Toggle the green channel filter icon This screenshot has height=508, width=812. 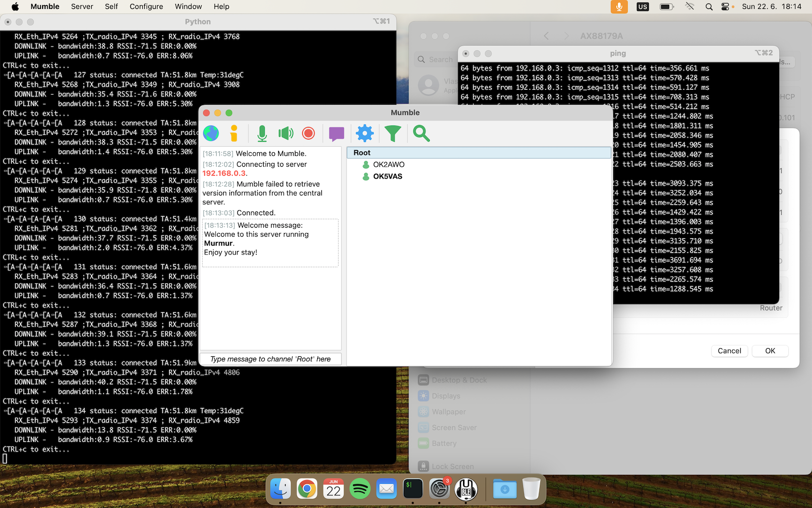(x=393, y=133)
